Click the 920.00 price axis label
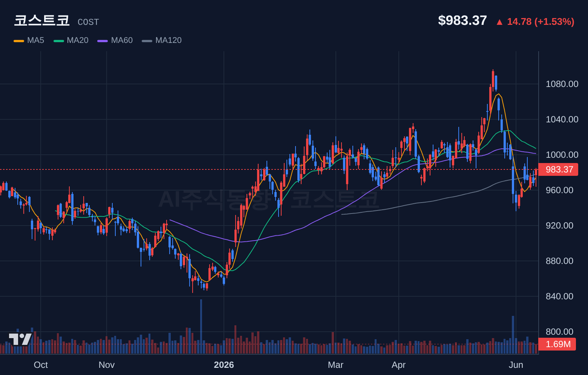 click(559, 226)
